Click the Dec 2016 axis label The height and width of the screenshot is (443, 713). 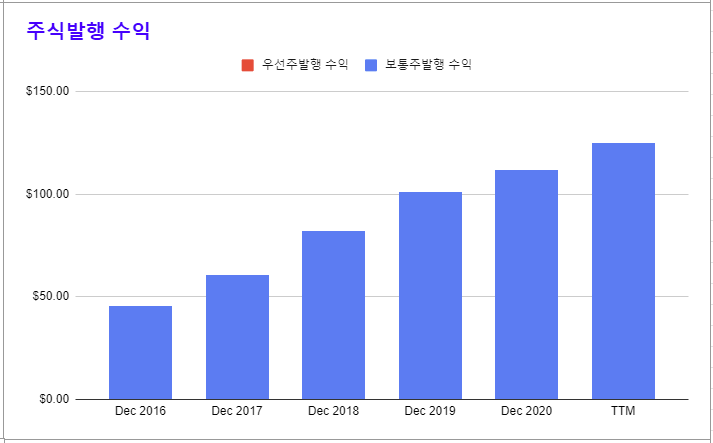(141, 411)
